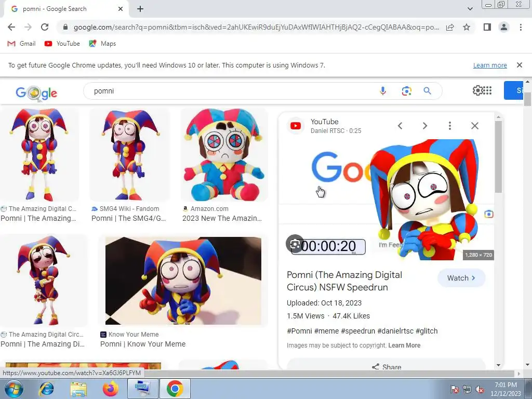The image size is (532, 399).
Task: Click the Share button in preview
Action: tap(386, 366)
